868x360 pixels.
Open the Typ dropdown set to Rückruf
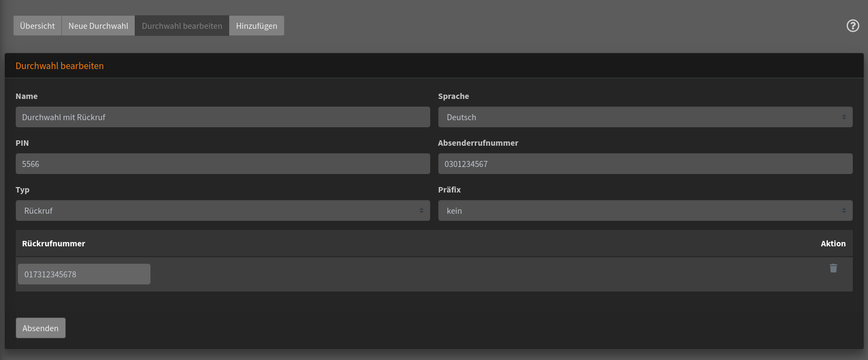click(223, 210)
